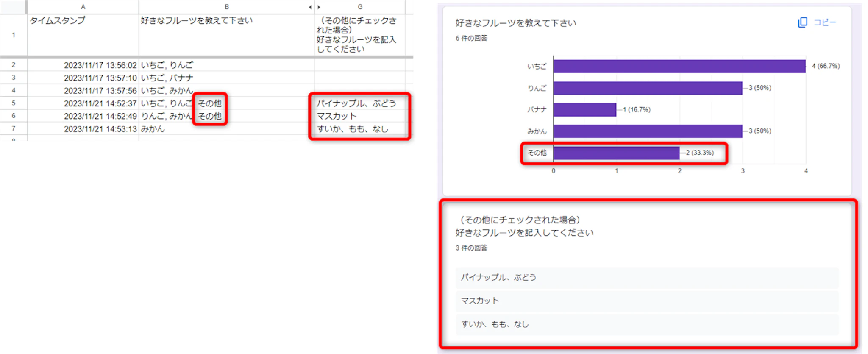
Task: Click the copy chart icon
Action: click(802, 22)
